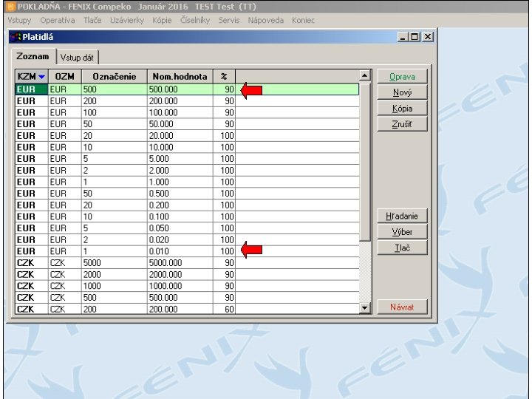532x399 pixels.
Task: Select the Zoznam tab
Action: coord(33,56)
